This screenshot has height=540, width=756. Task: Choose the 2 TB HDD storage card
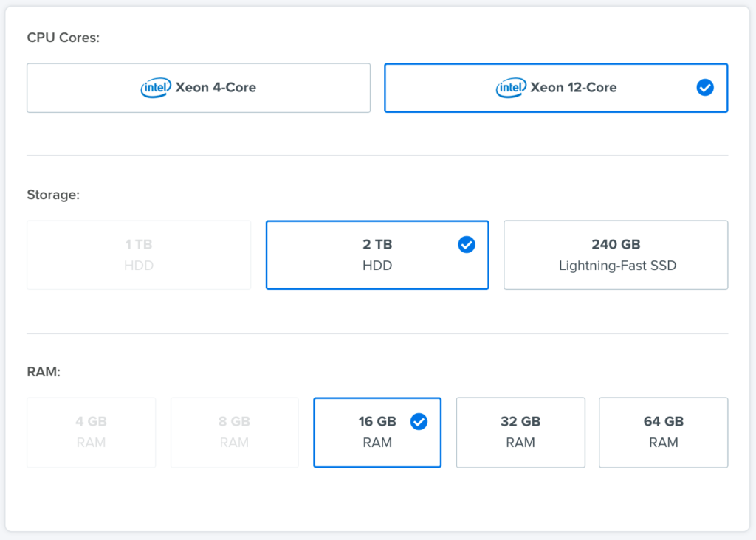pos(377,255)
